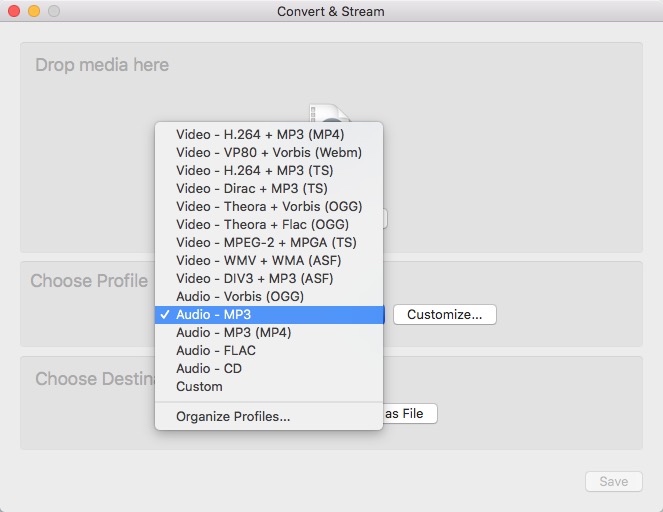Click the media file icon in drop area
Viewport: 663px width, 512px height.
(329, 113)
